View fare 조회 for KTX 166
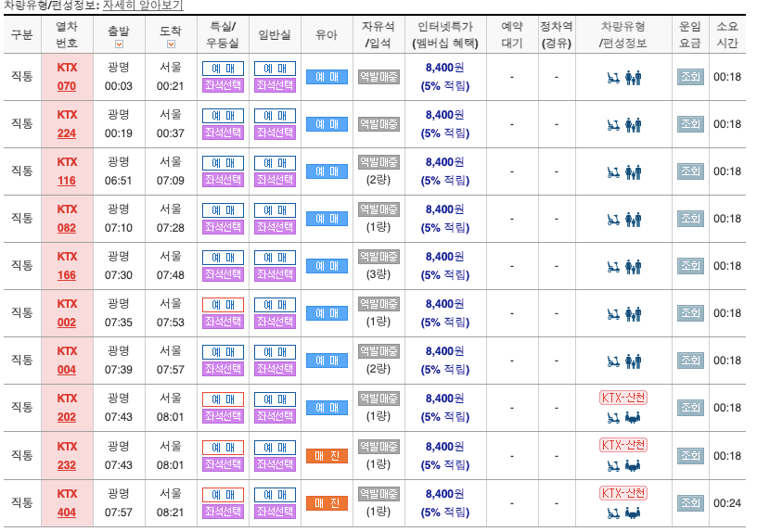 click(690, 266)
